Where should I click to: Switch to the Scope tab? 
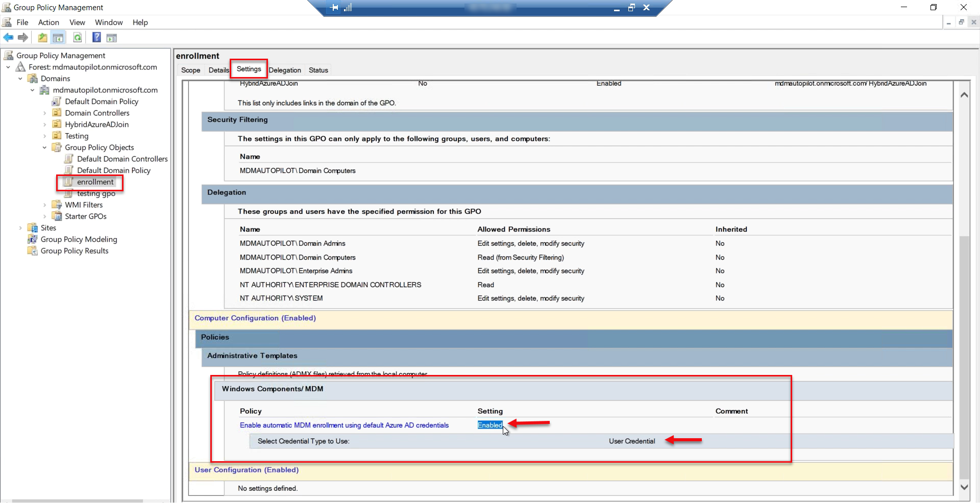pos(190,70)
